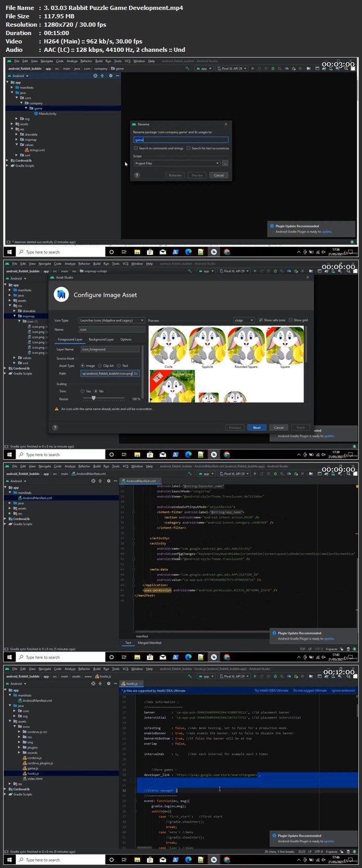Viewport: 362px width, 868px height.
Task: Switch to the Options tab in Asset Studio
Action: tap(126, 339)
